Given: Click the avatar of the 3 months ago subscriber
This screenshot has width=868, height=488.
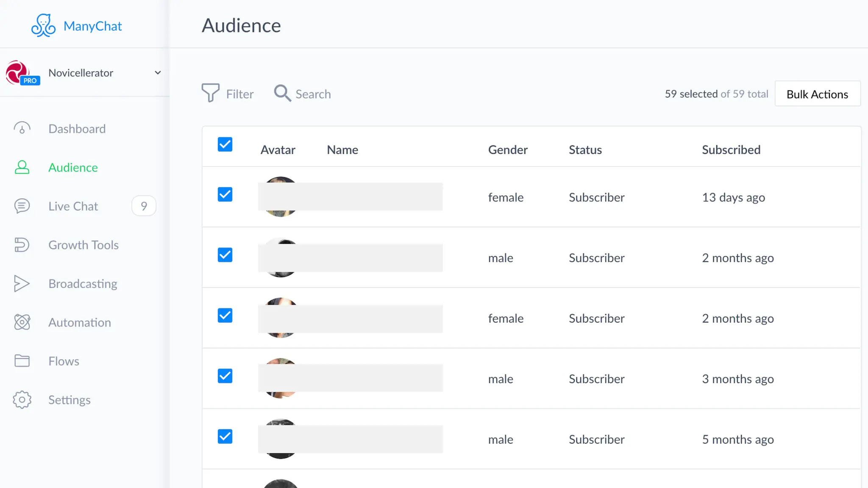Looking at the screenshot, I should (280, 378).
